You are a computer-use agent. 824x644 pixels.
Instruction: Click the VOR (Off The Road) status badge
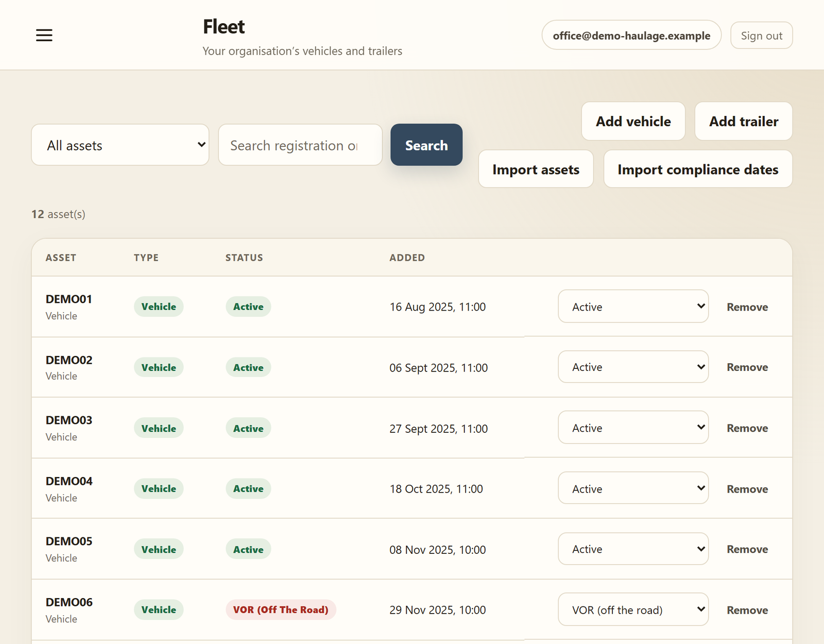point(281,609)
